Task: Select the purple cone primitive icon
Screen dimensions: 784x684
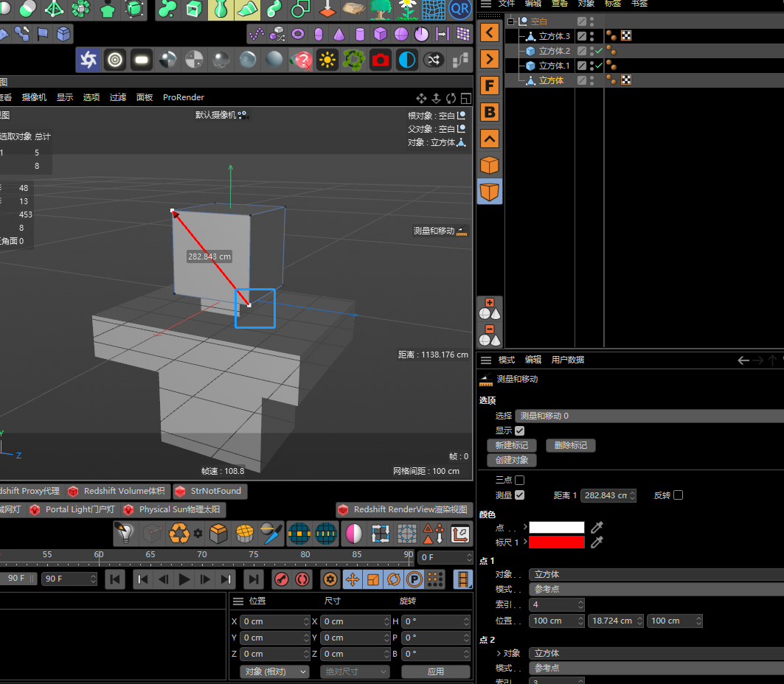Action: coord(339,34)
